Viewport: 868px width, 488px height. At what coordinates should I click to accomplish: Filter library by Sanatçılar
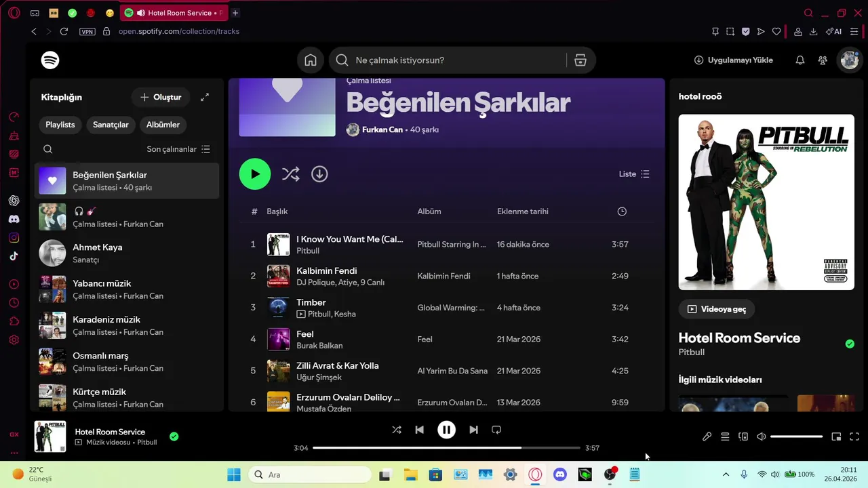coord(111,125)
